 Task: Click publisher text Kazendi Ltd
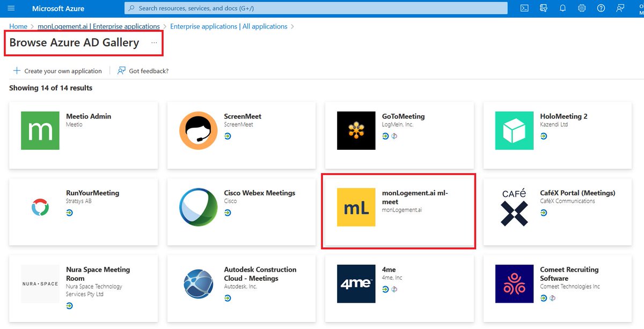(555, 125)
